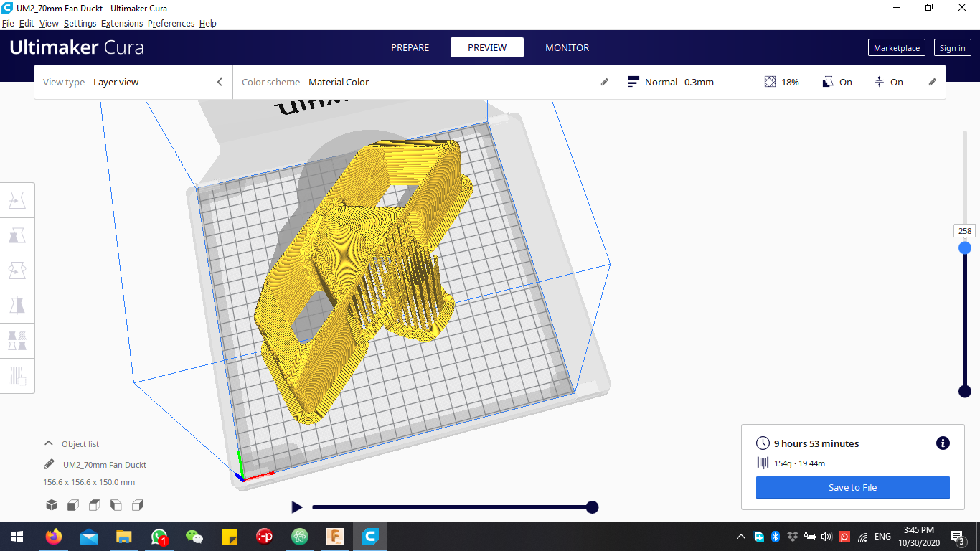Play the layer simulation
Screen dimensions: 980x551
pyautogui.click(x=296, y=507)
